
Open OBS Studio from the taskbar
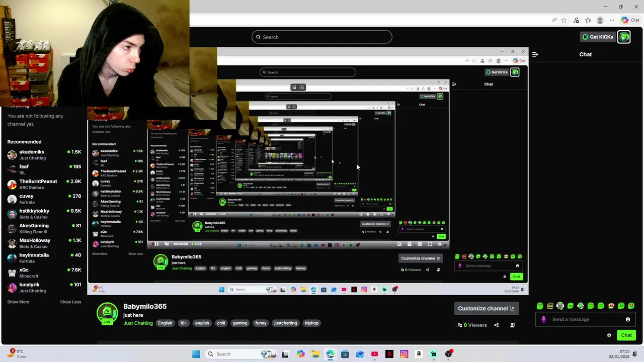click(448, 354)
